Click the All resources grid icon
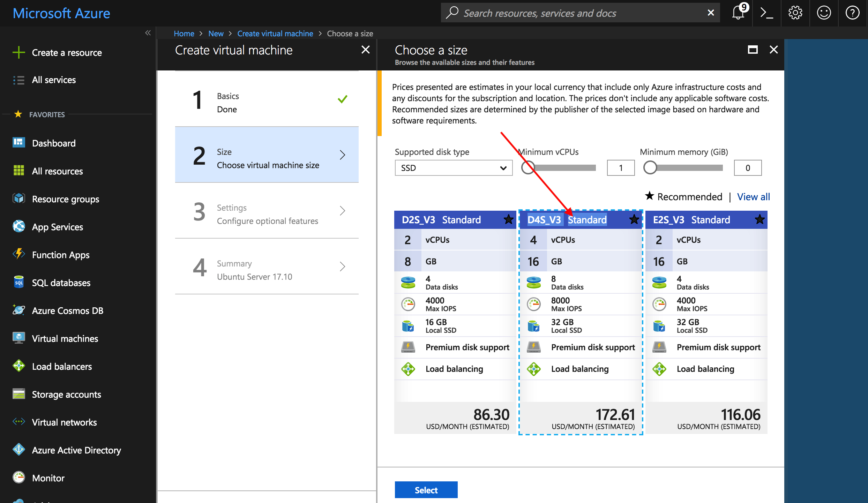Screen dimensions: 868x503 (x=18, y=171)
